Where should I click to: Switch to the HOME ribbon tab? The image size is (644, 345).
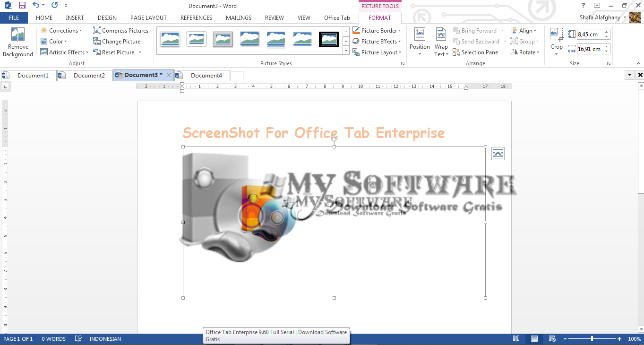[44, 18]
